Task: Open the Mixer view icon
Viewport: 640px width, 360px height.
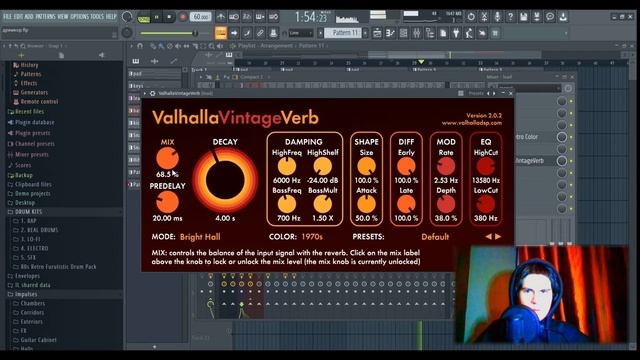Action: click(416, 33)
